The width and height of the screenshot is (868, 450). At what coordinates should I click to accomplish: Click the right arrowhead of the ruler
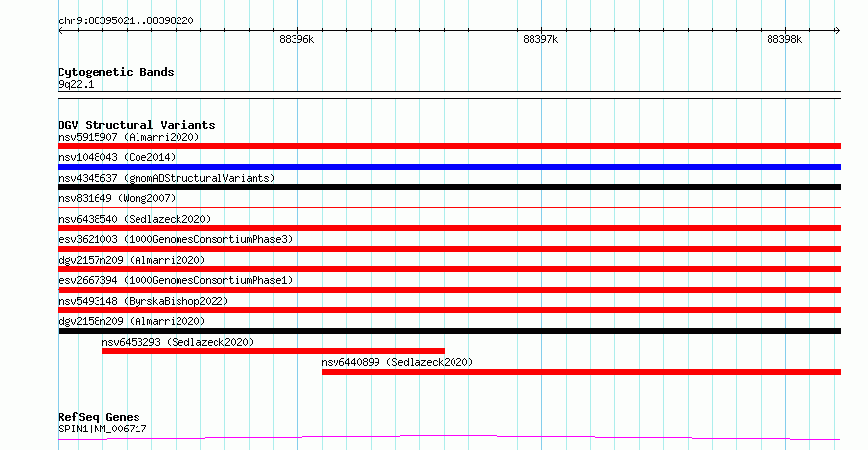[838, 31]
